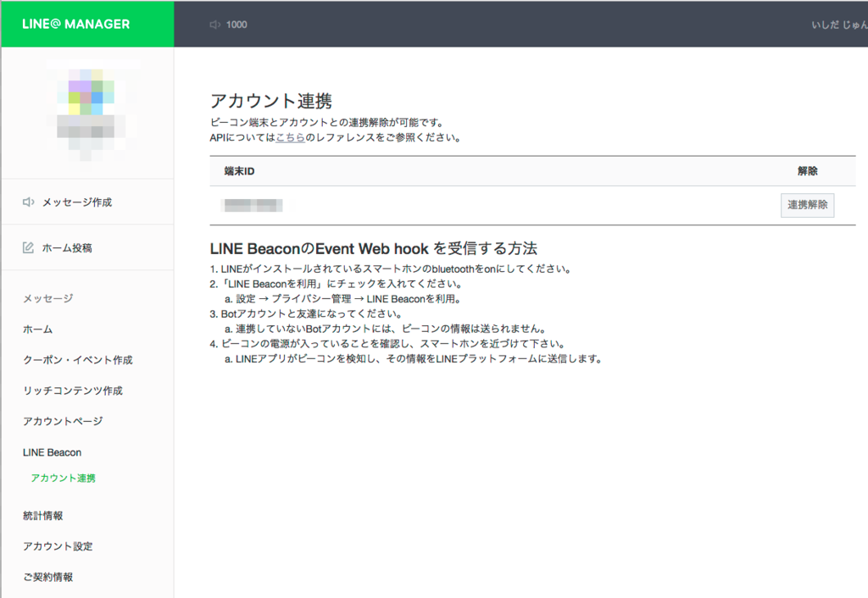Screen dimensions: 868x598
Task: Click the 連携解除 button
Action: click(807, 205)
